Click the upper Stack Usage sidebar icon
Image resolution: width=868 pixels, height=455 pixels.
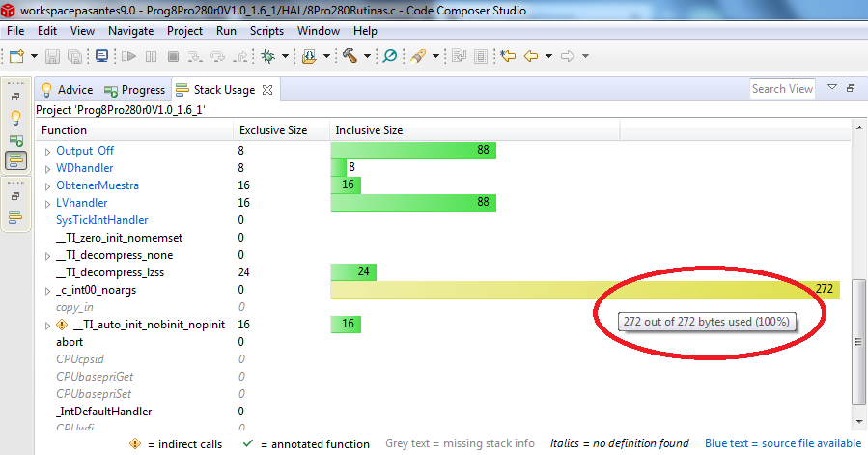click(x=16, y=160)
